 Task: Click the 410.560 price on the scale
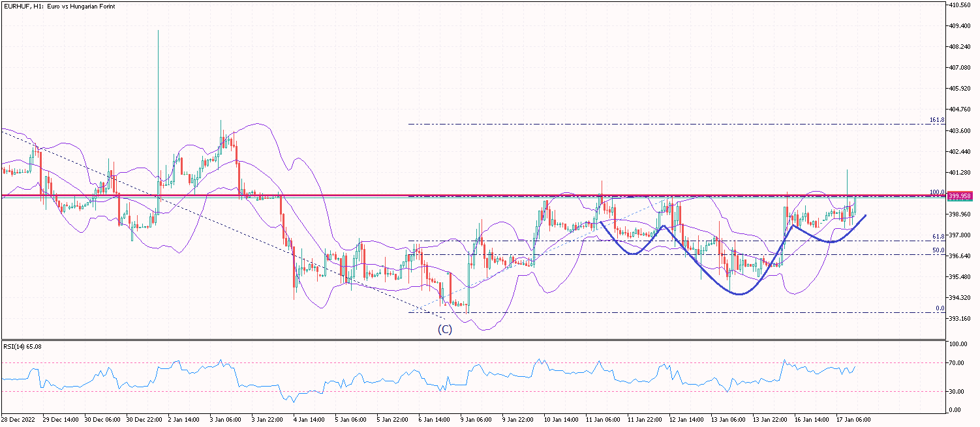pyautogui.click(x=963, y=5)
